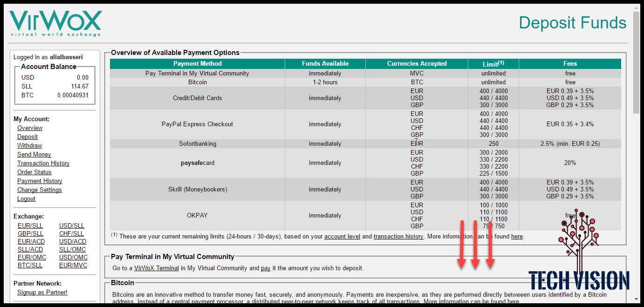This screenshot has width=644, height=307.
Task: Click Signup as Partner! link
Action: coord(42,292)
